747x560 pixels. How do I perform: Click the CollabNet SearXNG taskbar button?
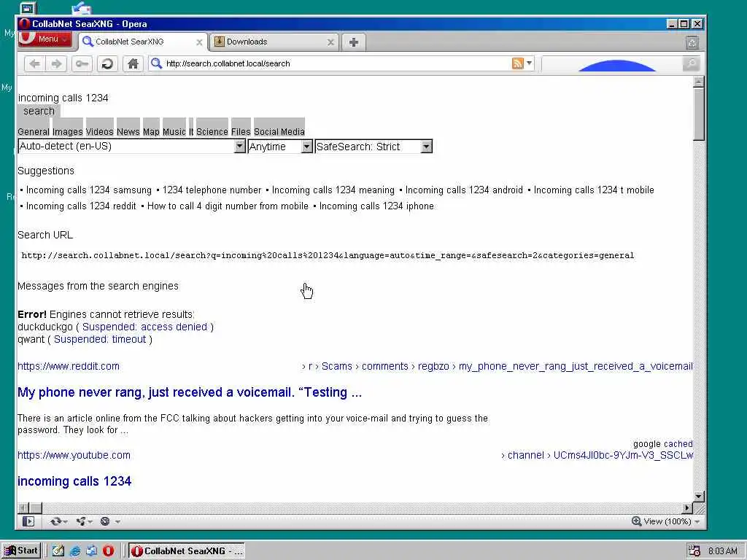pyautogui.click(x=187, y=551)
